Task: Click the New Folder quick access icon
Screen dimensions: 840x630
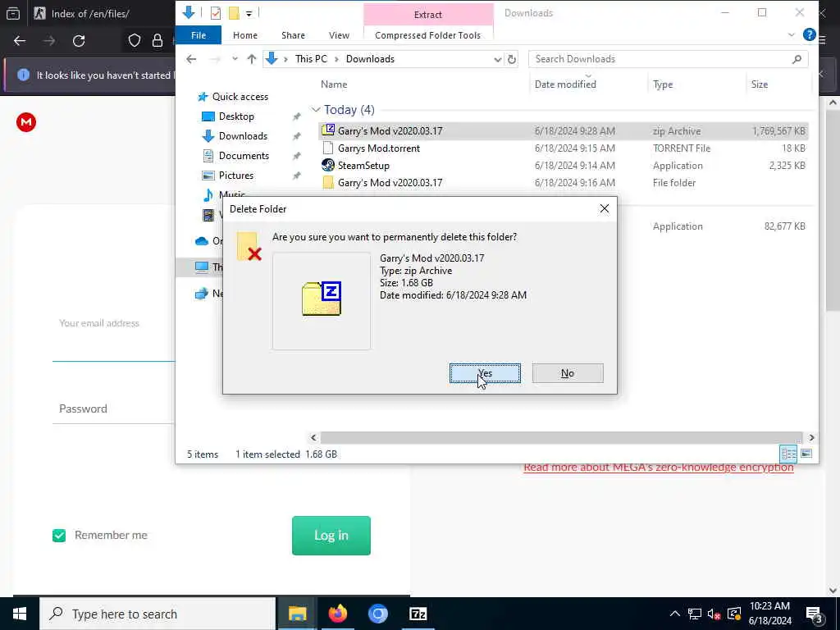Action: pyautogui.click(x=234, y=13)
